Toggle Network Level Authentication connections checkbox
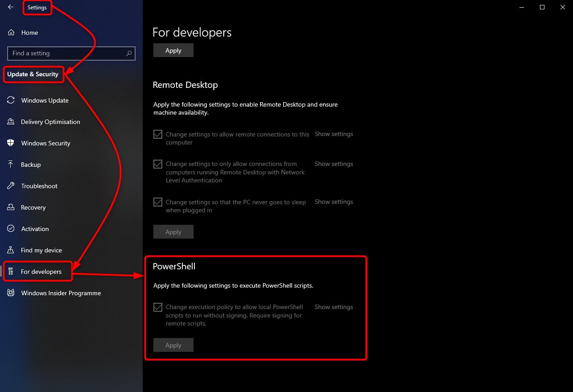The width and height of the screenshot is (573, 392). click(x=158, y=164)
